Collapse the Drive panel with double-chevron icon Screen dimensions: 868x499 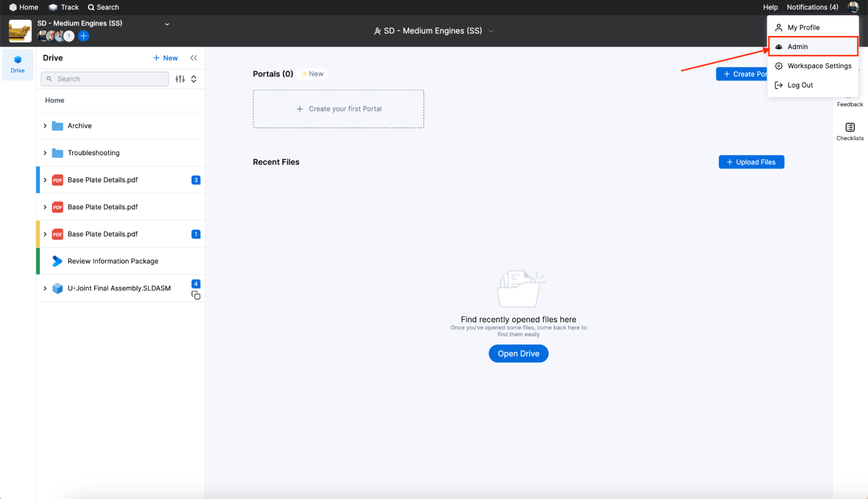click(x=194, y=58)
